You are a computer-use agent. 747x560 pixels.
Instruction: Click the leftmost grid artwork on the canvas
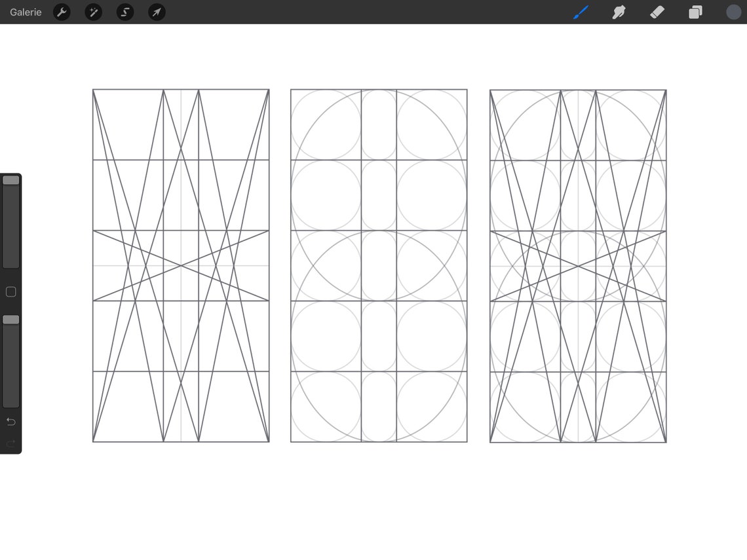[x=181, y=265]
